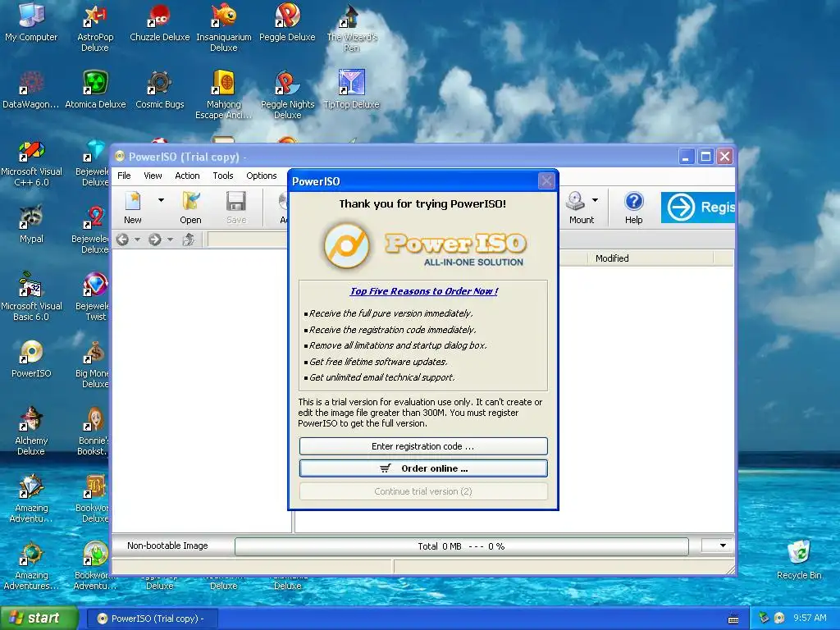The image size is (840, 630).
Task: Click the Open toolbar icon in PowerISO
Action: [x=190, y=208]
